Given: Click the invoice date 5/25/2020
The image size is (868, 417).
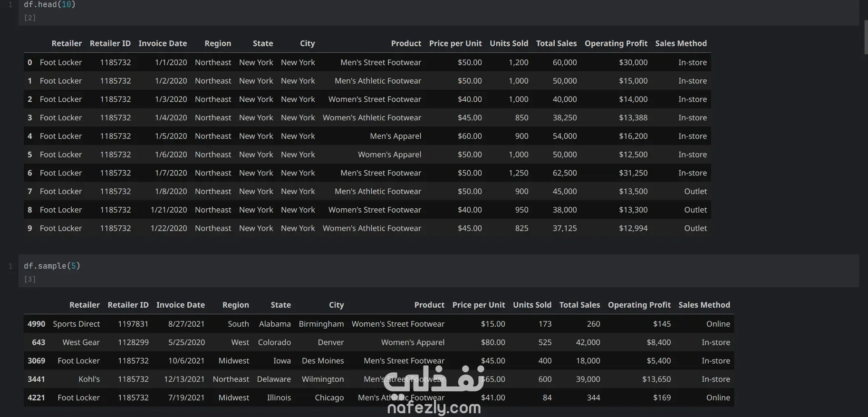Looking at the screenshot, I should point(186,342).
